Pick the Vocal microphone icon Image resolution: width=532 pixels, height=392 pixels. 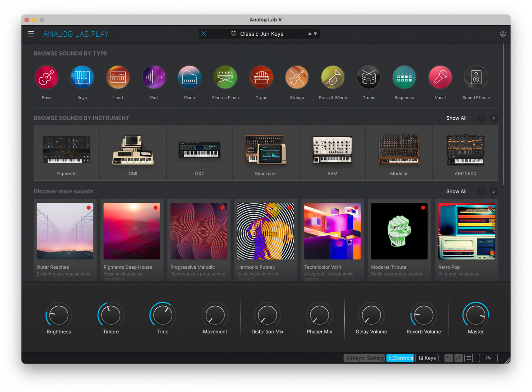pos(440,77)
